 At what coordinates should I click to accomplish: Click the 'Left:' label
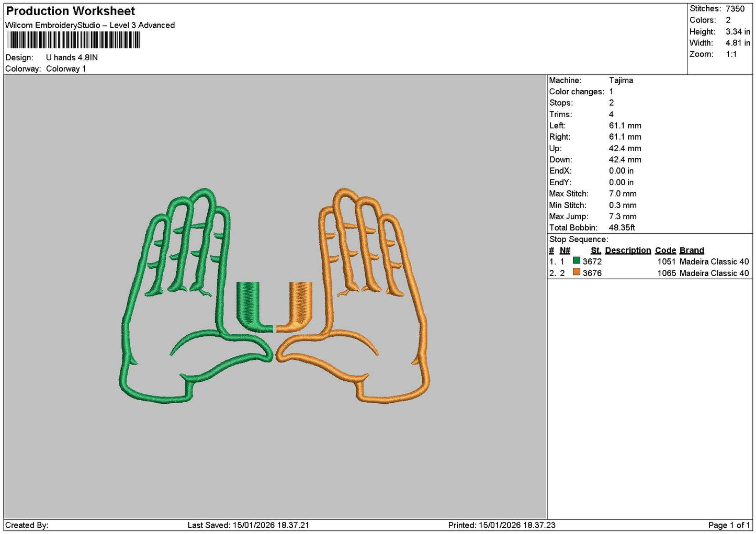coord(558,126)
